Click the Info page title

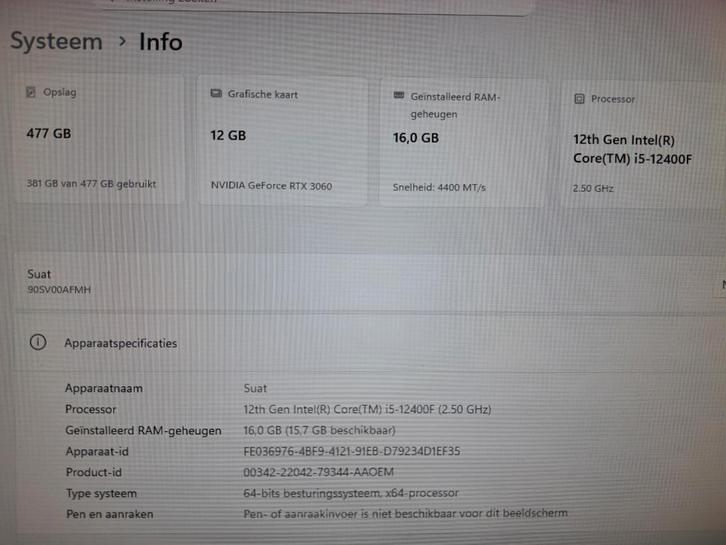pyautogui.click(x=161, y=42)
